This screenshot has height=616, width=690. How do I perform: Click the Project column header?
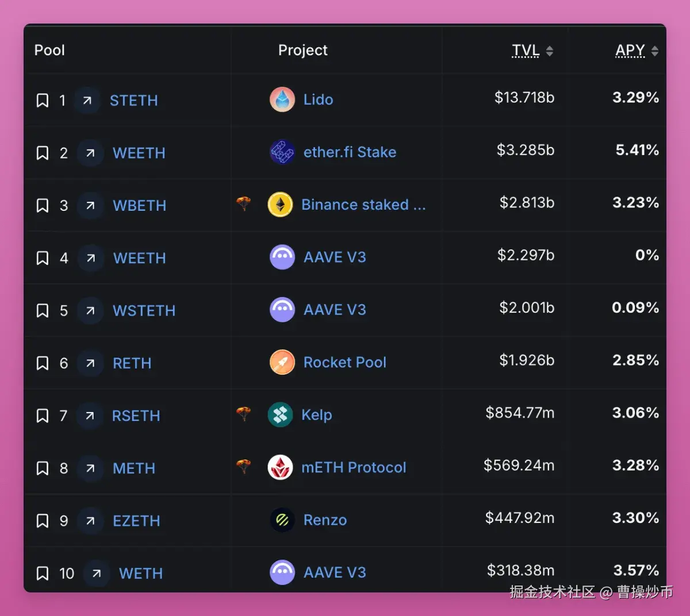303,51
